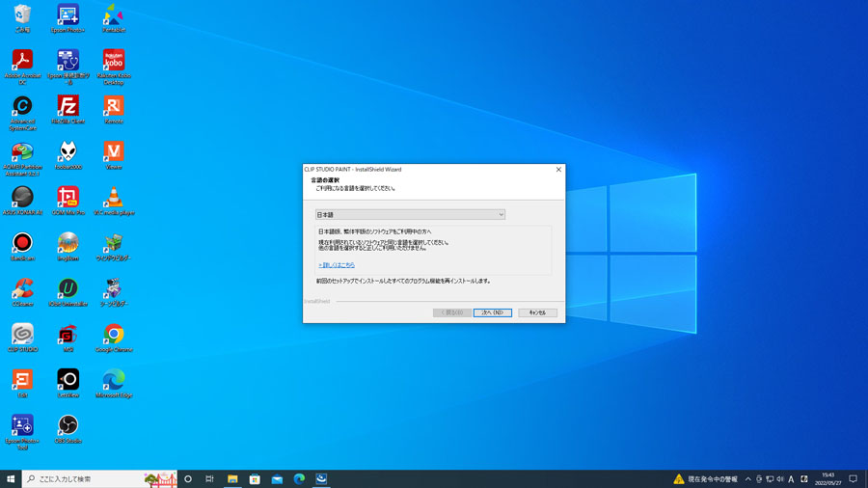Select the ImgBurn desktop icon
Screen dimensions: 868x488
68,246
